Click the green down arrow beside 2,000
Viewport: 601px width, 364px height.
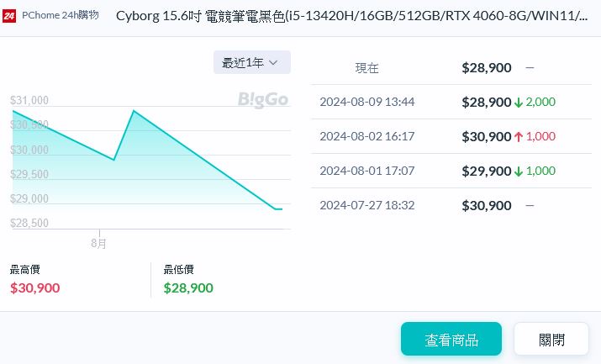click(519, 103)
